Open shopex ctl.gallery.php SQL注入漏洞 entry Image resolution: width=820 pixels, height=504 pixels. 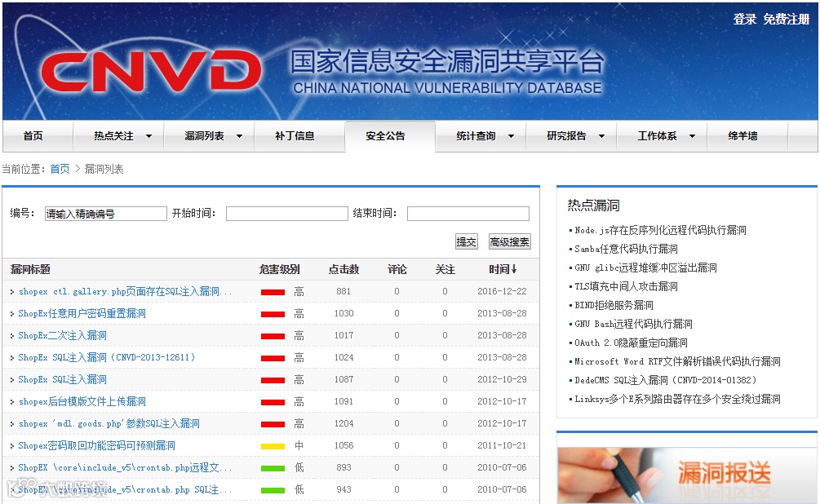point(125,291)
